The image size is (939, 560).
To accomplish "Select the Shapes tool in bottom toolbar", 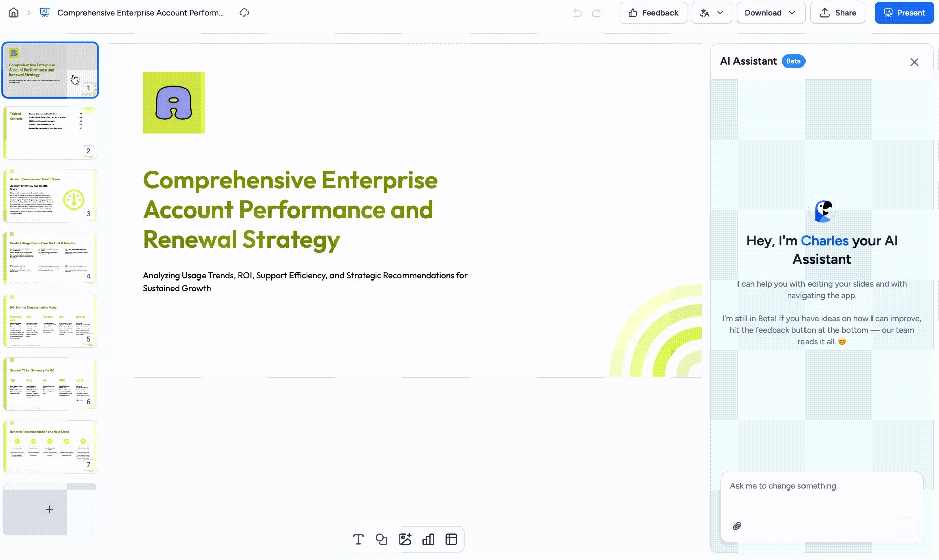I will [381, 539].
